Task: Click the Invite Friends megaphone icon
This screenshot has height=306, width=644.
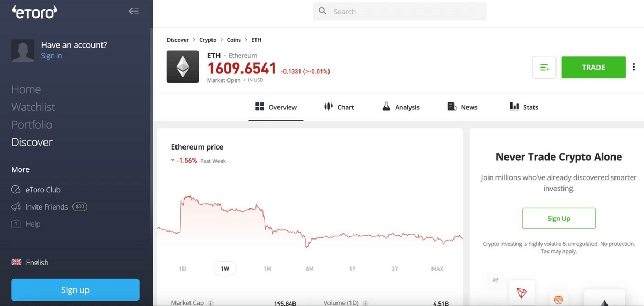Action: (16, 207)
